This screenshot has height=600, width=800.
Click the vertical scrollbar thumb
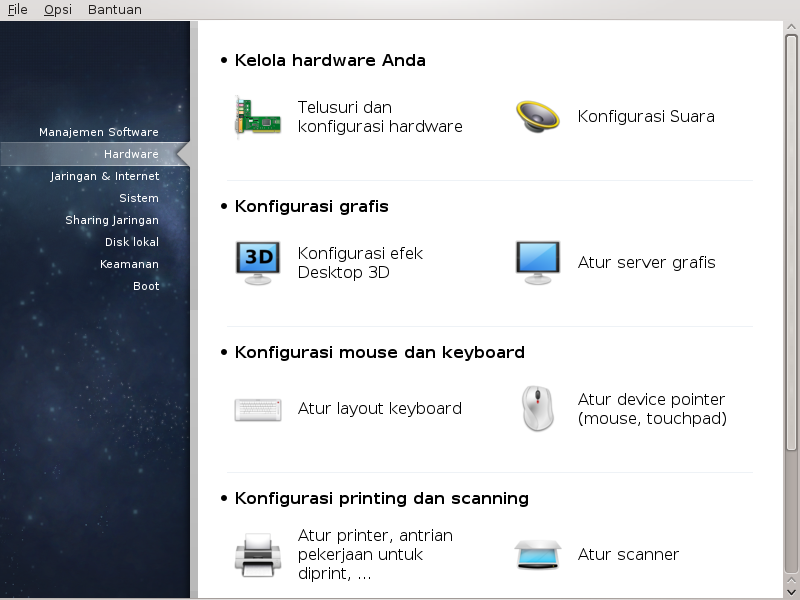(791, 243)
